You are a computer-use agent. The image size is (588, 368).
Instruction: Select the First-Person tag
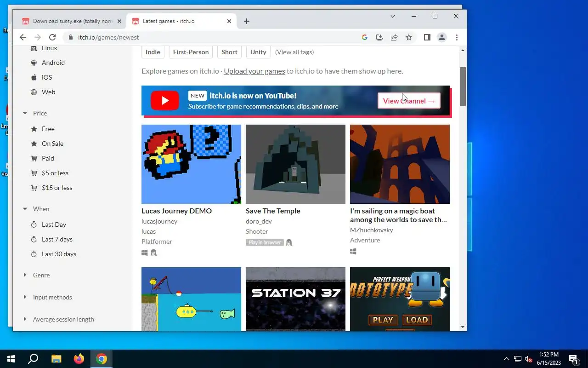[191, 52]
